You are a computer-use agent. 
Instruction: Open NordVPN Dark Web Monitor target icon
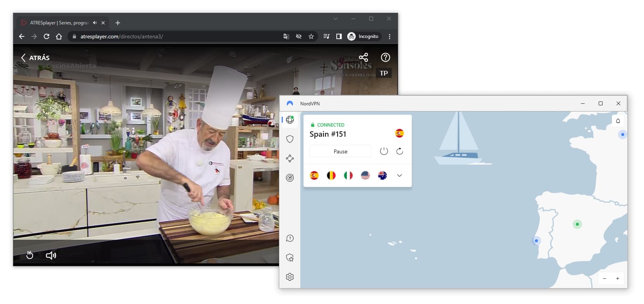pos(290,178)
